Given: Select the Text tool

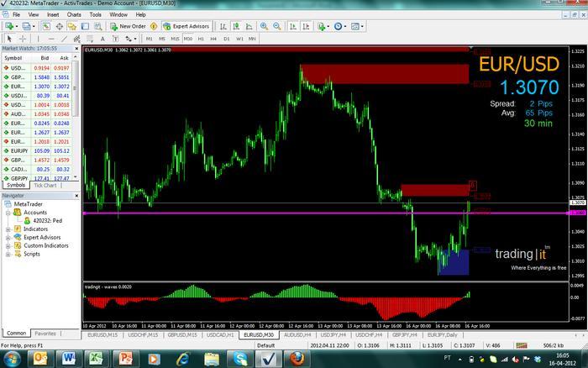Looking at the screenshot, I should tap(102, 39).
